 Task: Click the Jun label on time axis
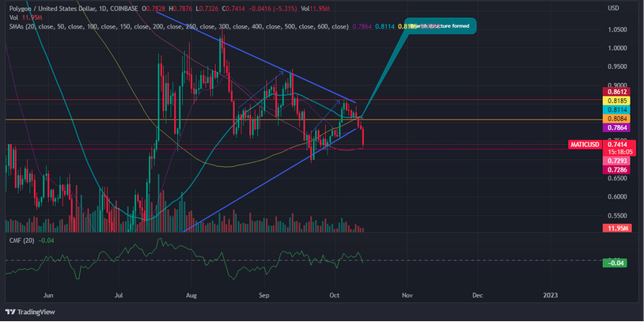[x=48, y=295]
